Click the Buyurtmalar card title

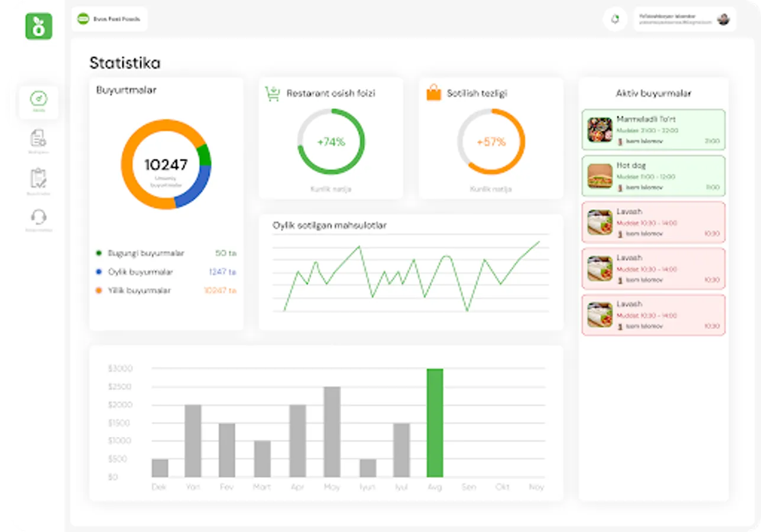pos(127,90)
